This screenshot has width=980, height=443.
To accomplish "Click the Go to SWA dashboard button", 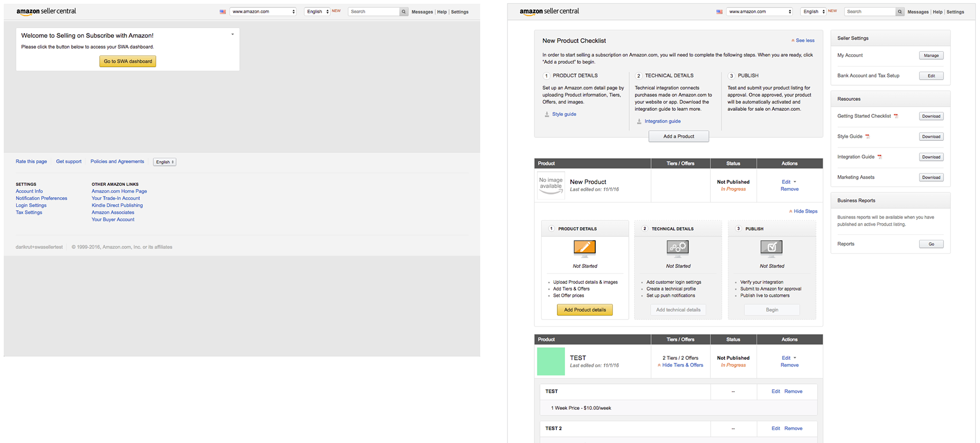I will [x=128, y=62].
